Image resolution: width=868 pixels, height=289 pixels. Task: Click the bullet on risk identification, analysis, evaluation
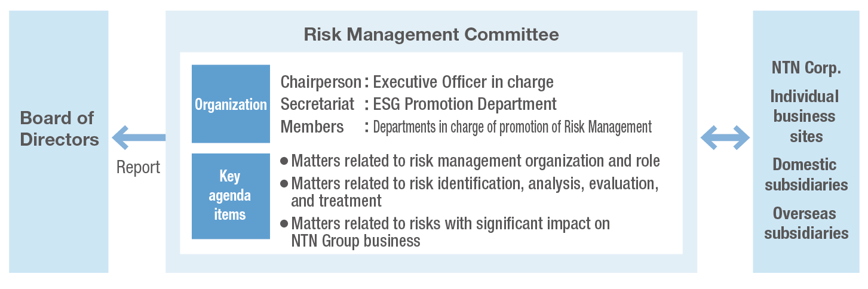click(x=470, y=192)
